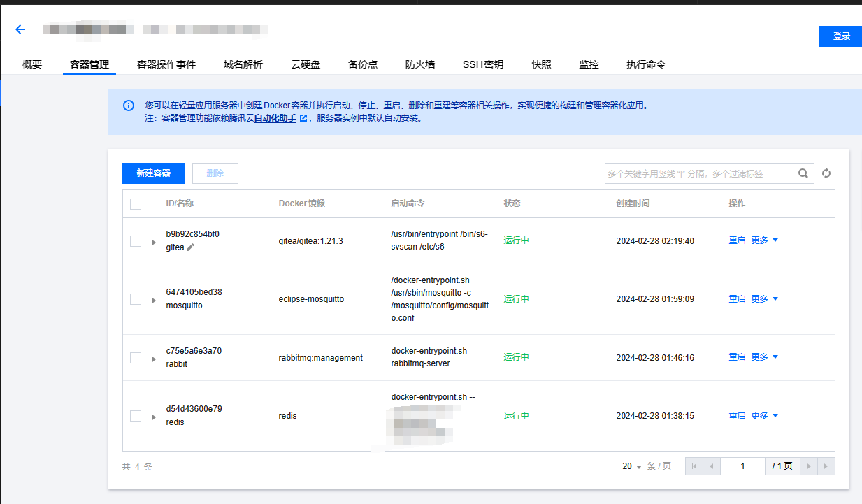The image size is (862, 504).
Task: Go to last page arrow icon
Action: tap(826, 466)
